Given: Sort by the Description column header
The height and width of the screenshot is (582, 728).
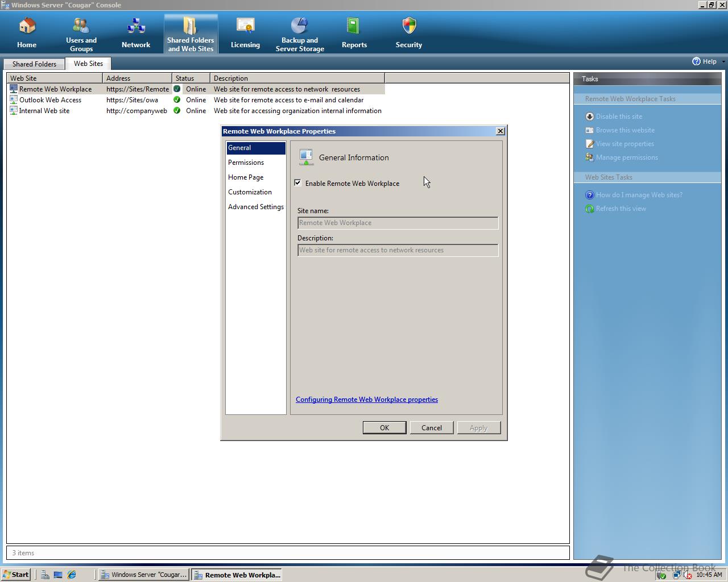Looking at the screenshot, I should tap(297, 78).
